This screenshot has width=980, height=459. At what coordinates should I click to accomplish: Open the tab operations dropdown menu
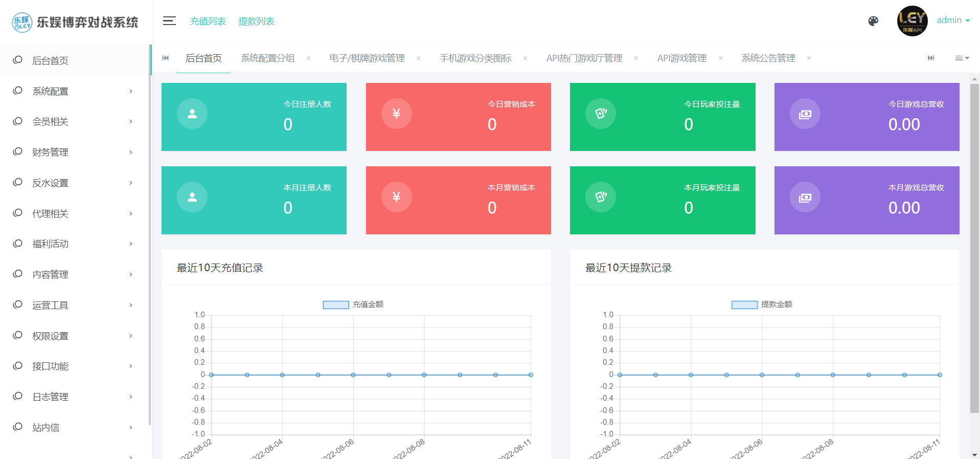click(x=962, y=58)
